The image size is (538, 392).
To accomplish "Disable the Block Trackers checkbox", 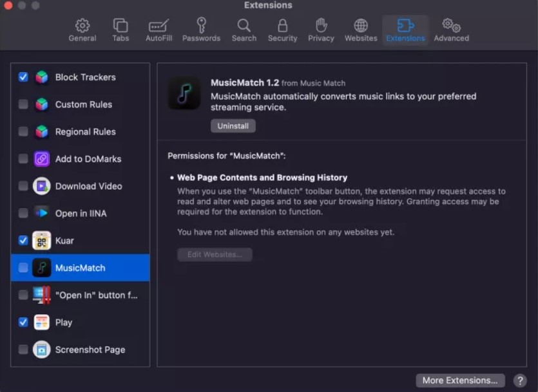I will (23, 77).
